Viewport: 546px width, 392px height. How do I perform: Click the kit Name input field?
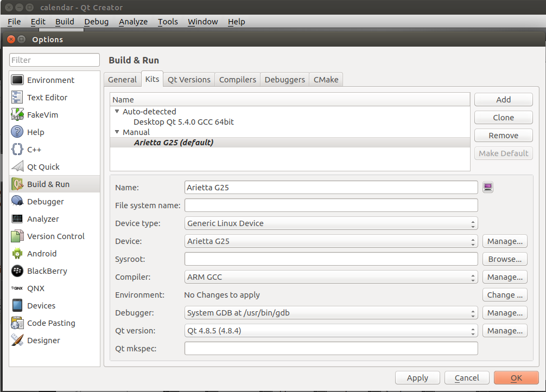(x=331, y=188)
